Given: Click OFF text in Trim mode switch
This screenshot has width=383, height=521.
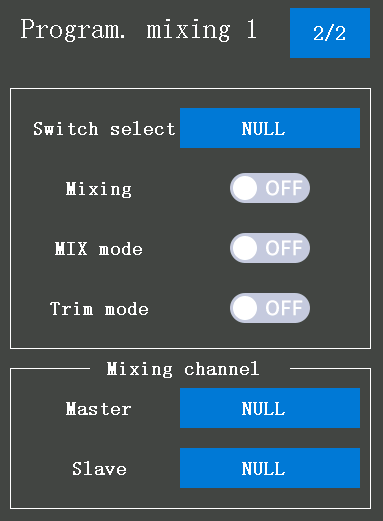Looking at the screenshot, I should (284, 308).
